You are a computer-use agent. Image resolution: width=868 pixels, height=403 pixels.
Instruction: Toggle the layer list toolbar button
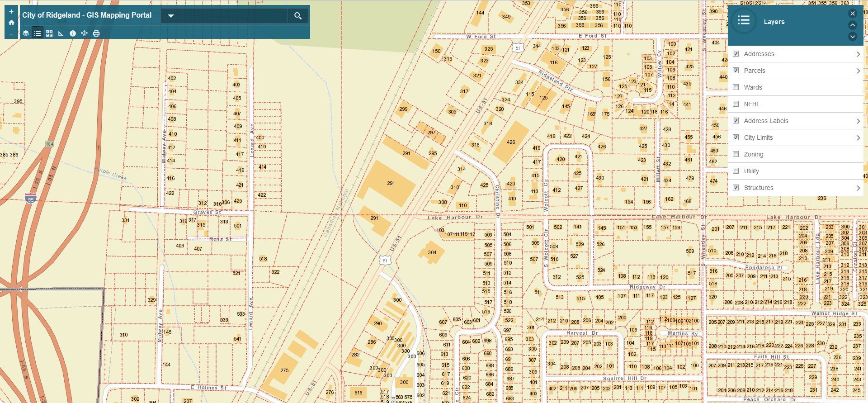point(38,33)
